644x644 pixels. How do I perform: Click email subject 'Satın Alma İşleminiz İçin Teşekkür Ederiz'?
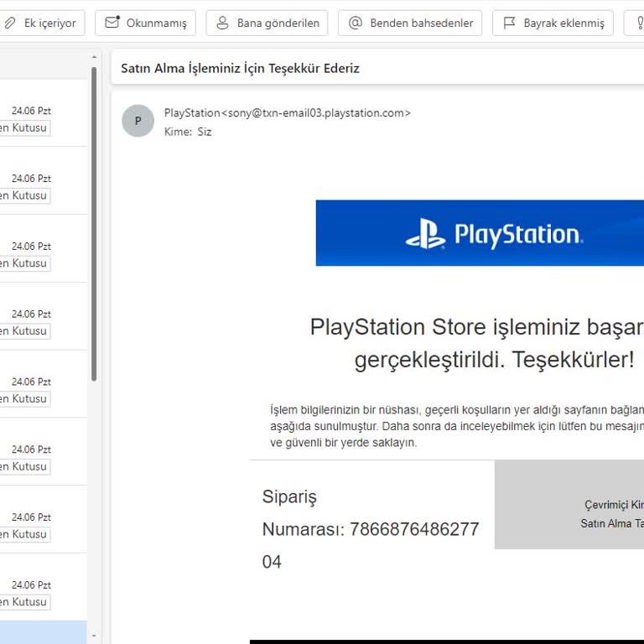(x=241, y=68)
